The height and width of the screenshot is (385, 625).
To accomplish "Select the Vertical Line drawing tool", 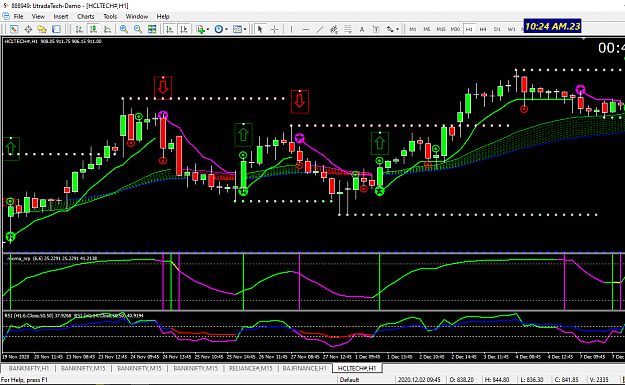I will point(292,29).
